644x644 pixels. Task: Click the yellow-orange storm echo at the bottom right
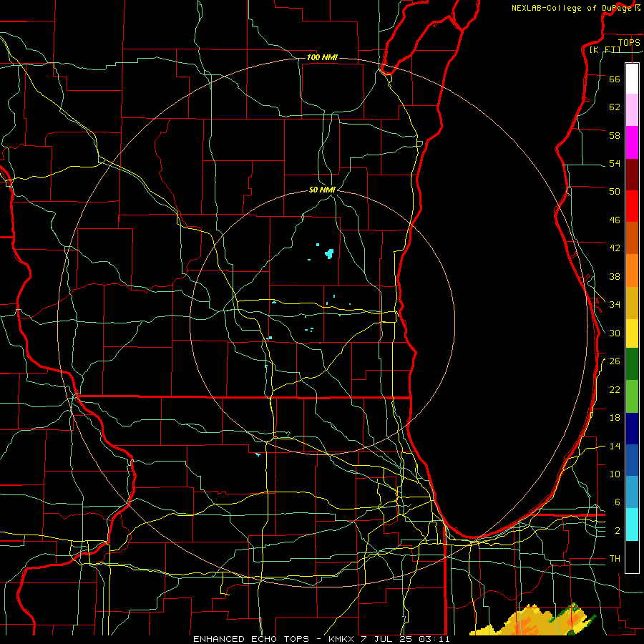pyautogui.click(x=534, y=620)
